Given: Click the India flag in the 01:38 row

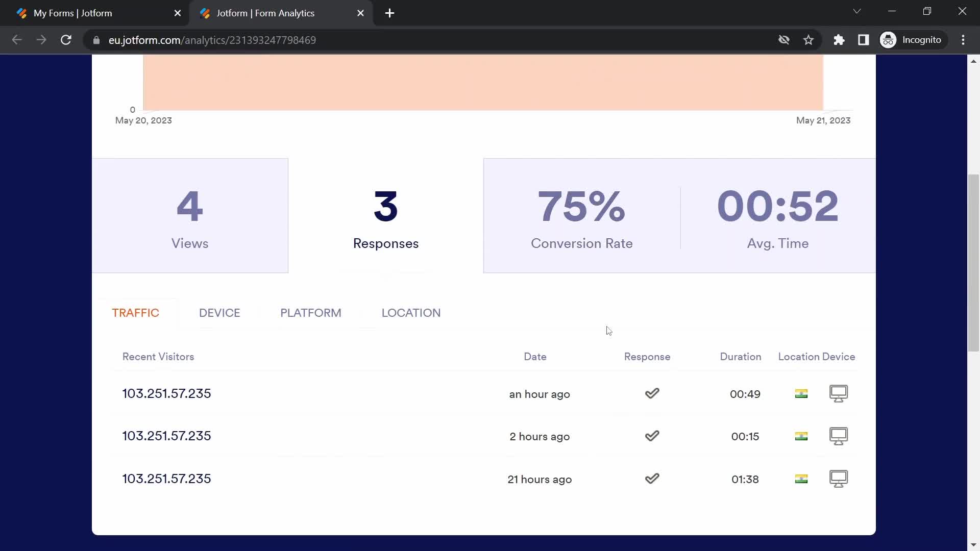Looking at the screenshot, I should click(801, 479).
